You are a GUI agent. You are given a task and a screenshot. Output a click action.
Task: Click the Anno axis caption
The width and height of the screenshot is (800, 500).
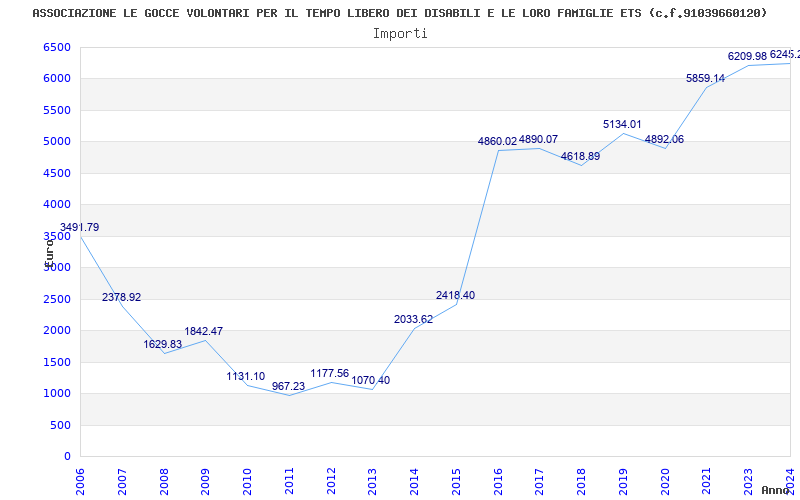click(x=776, y=490)
